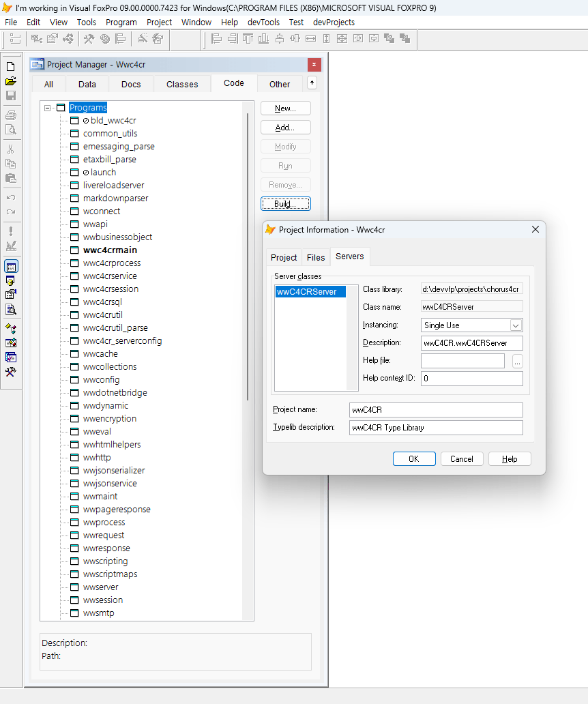Select wwdotnetbridge in Programs tree

115,393
